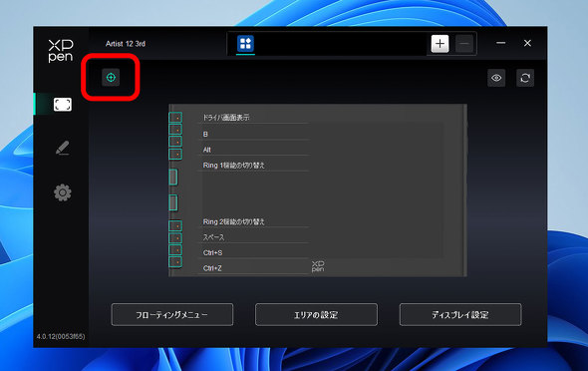Image resolution: width=588 pixels, height=371 pixels.
Task: Click the tablet key square beside B
Action: (175, 130)
